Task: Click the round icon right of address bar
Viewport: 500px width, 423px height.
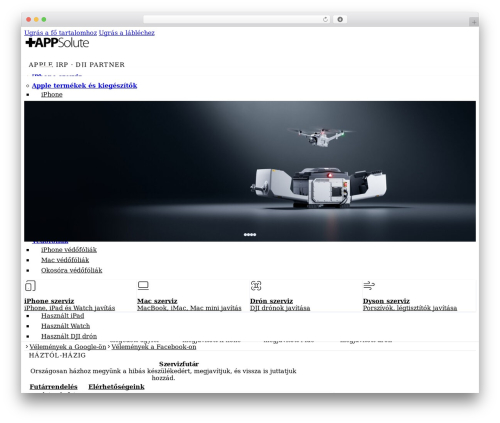Action: pyautogui.click(x=340, y=19)
